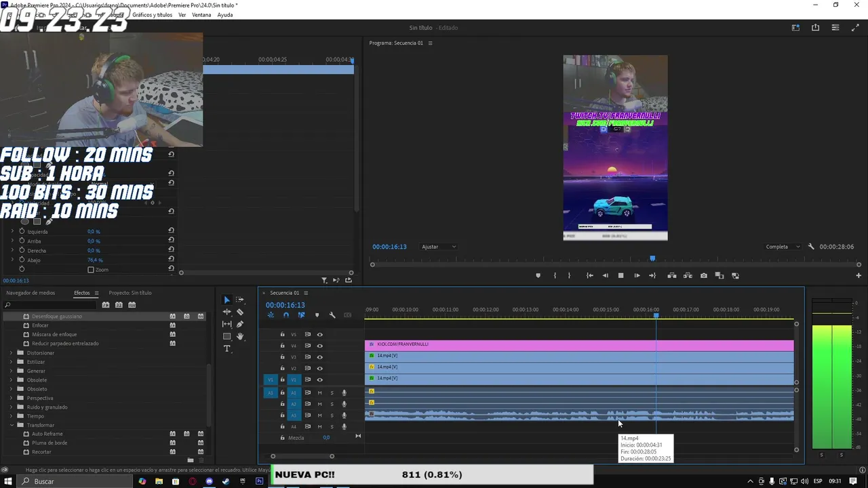The image size is (868, 488).
Task: Collapse the Transformar effects folder
Action: pyautogui.click(x=12, y=425)
